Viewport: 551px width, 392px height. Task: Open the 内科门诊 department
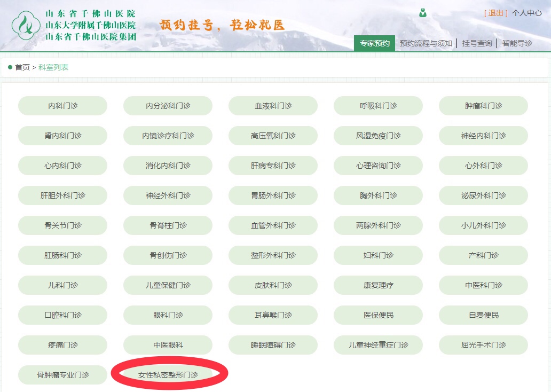point(62,106)
